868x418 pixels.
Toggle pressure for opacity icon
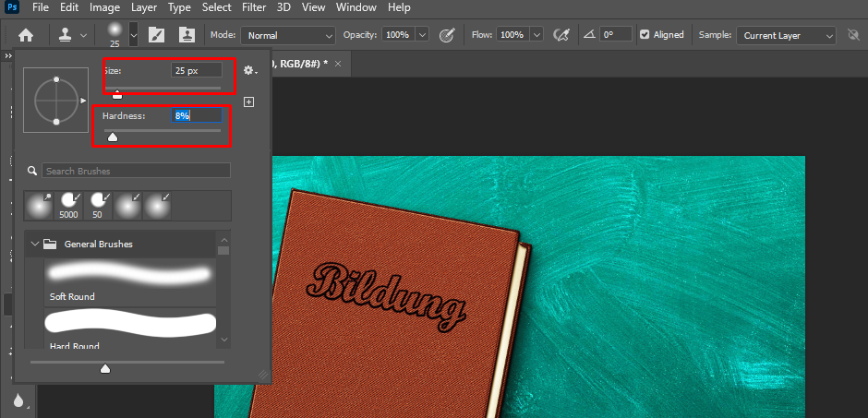point(447,35)
